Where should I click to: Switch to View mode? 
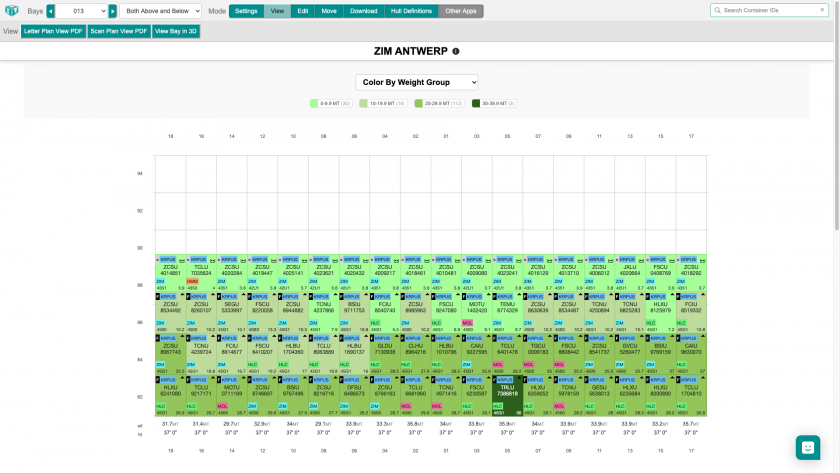click(277, 11)
